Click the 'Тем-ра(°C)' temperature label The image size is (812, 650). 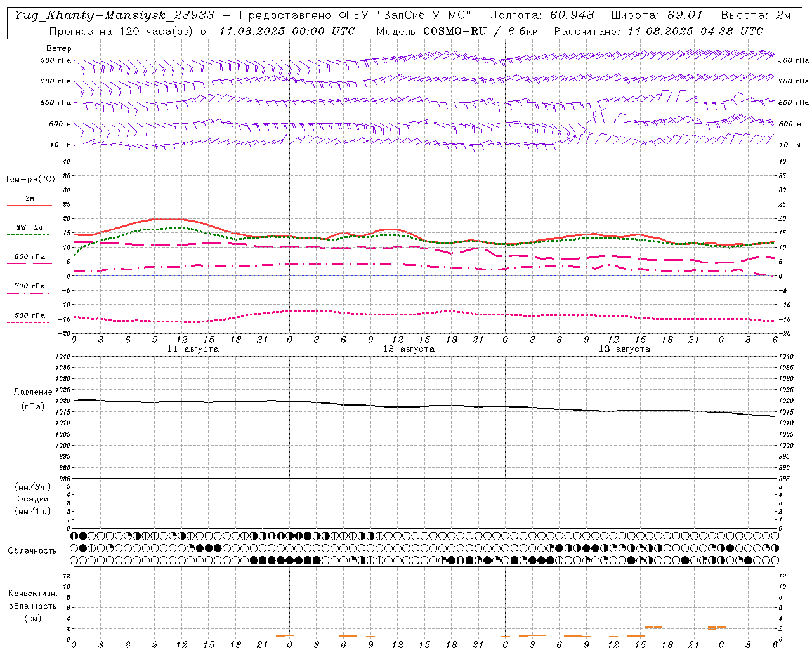pyautogui.click(x=30, y=180)
